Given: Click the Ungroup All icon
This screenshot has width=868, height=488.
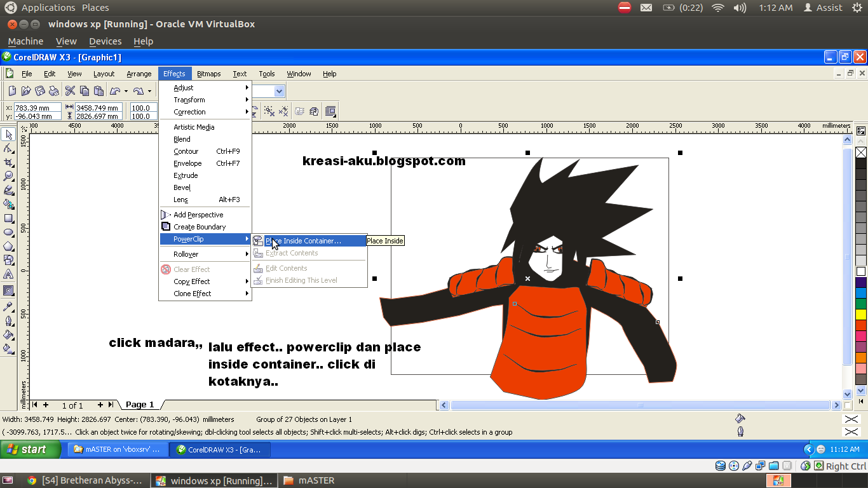Looking at the screenshot, I should [x=283, y=111].
